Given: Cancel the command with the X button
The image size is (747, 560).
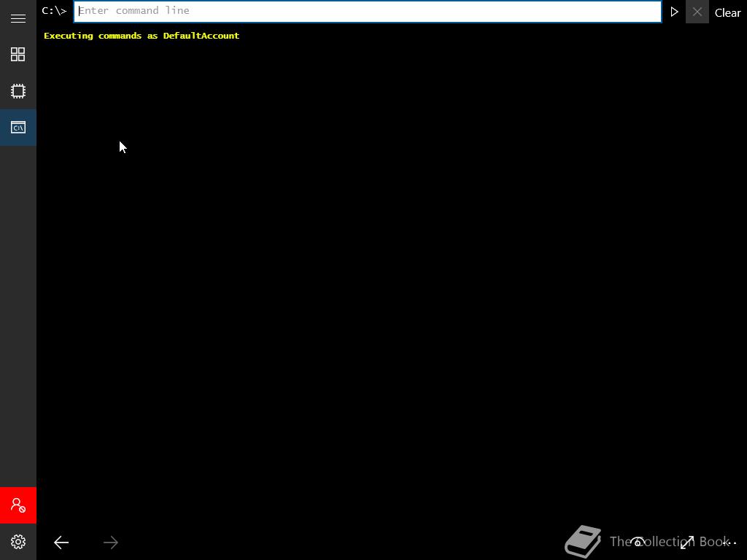Looking at the screenshot, I should 697,12.
